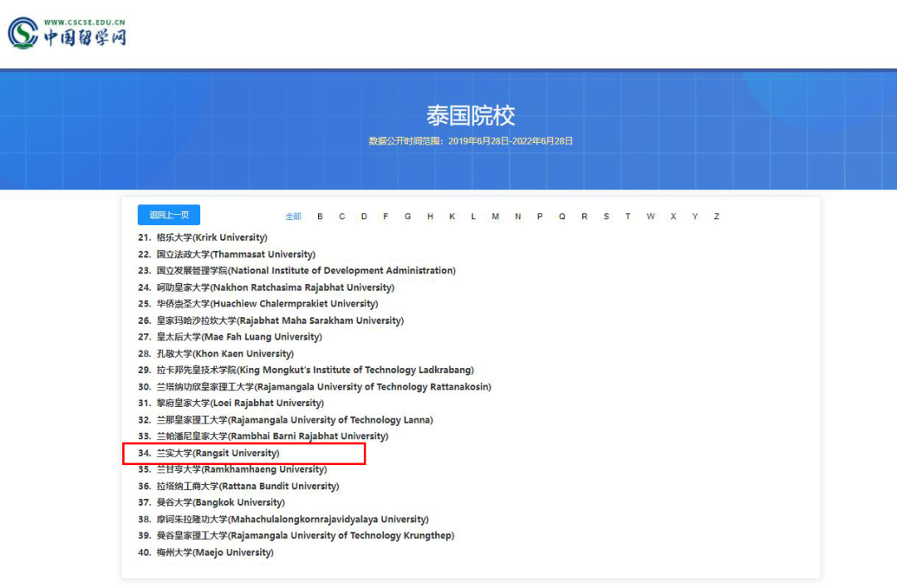Open Rajamangala University of Technology Krungthep

297,536
